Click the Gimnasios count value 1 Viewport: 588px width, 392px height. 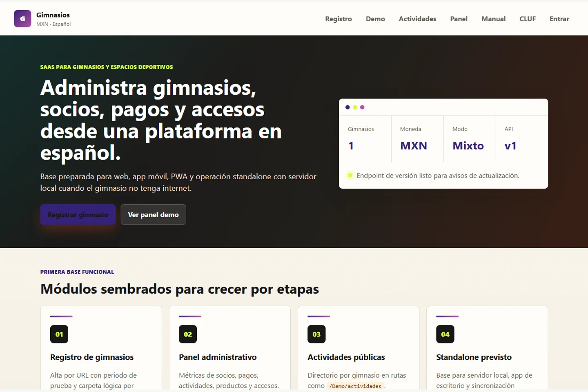point(351,146)
